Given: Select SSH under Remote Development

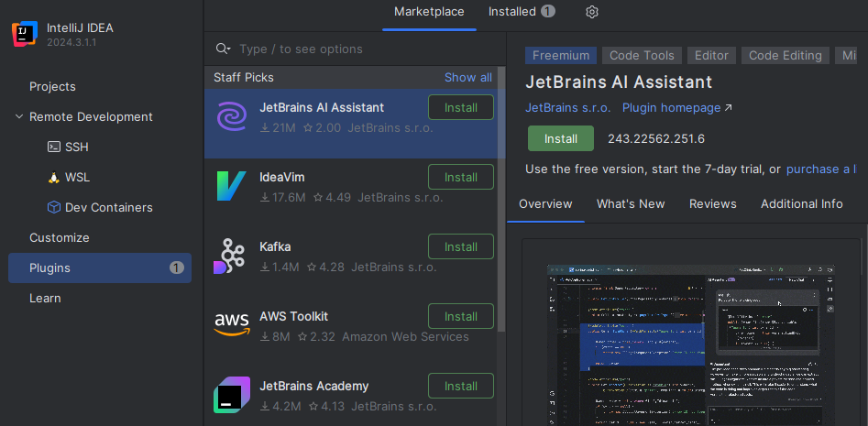Looking at the screenshot, I should 77,147.
